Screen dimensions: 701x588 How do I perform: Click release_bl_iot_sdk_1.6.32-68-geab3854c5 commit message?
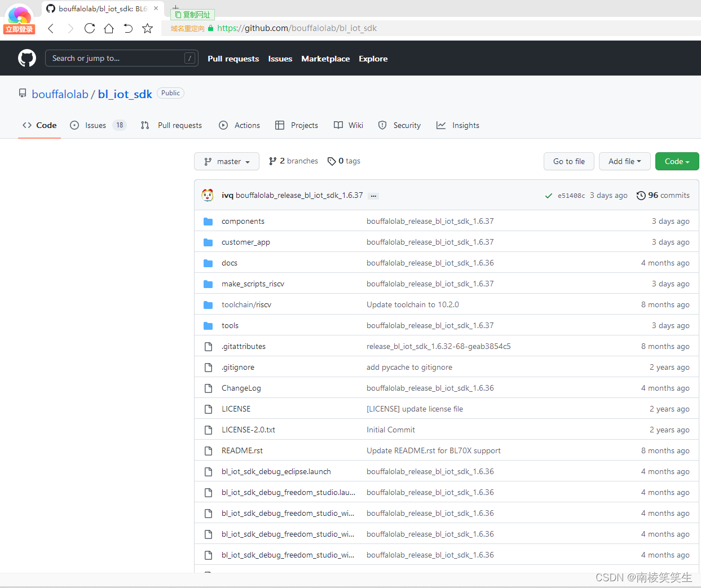click(439, 347)
